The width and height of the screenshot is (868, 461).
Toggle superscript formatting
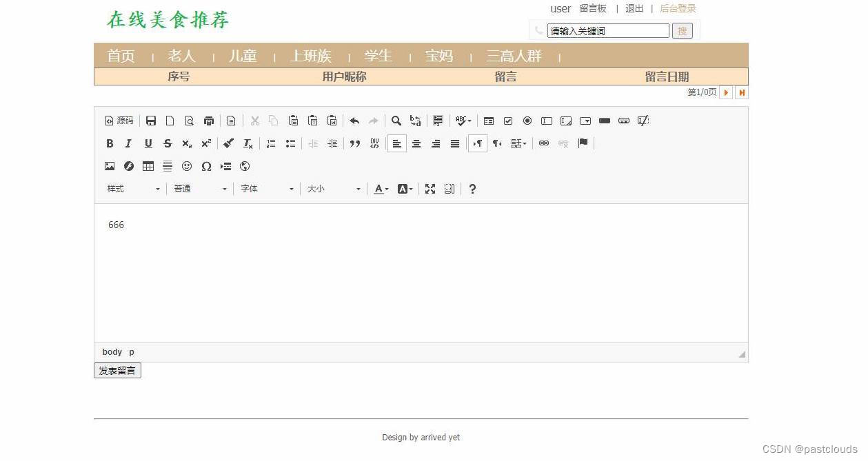[x=206, y=143]
